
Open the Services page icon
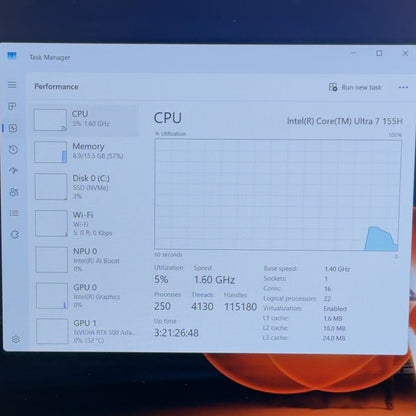[15, 234]
